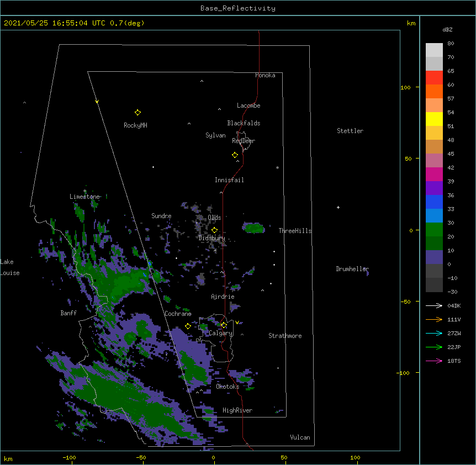Click the Blackfalds label
Image resolution: width=476 pixels, height=465 pixels.
[x=244, y=123]
